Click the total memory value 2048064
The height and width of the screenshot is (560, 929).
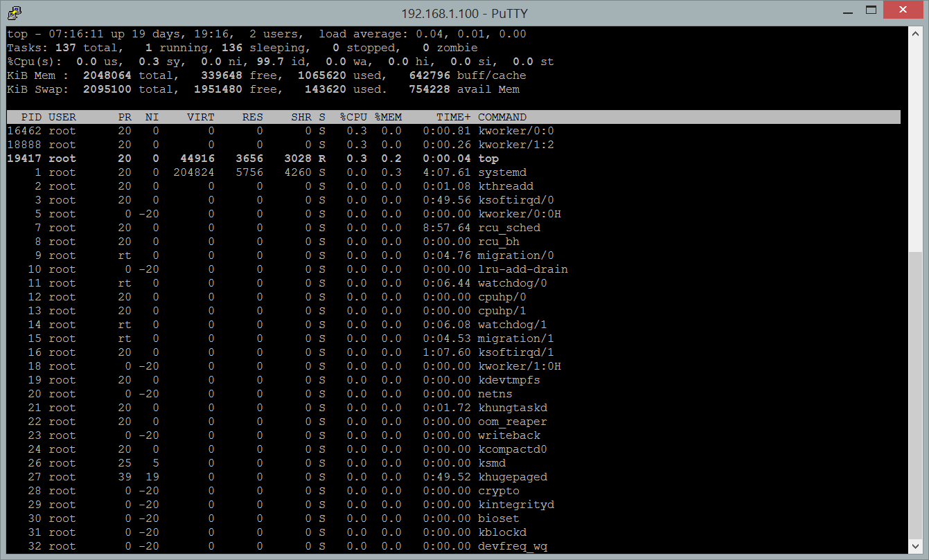[x=107, y=75]
